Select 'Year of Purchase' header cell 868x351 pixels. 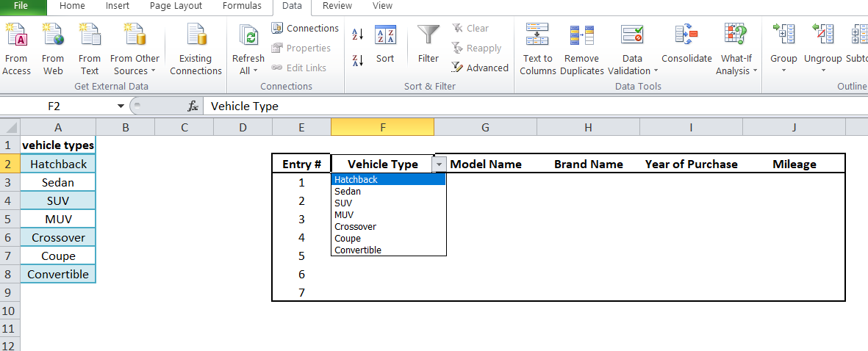click(x=692, y=164)
